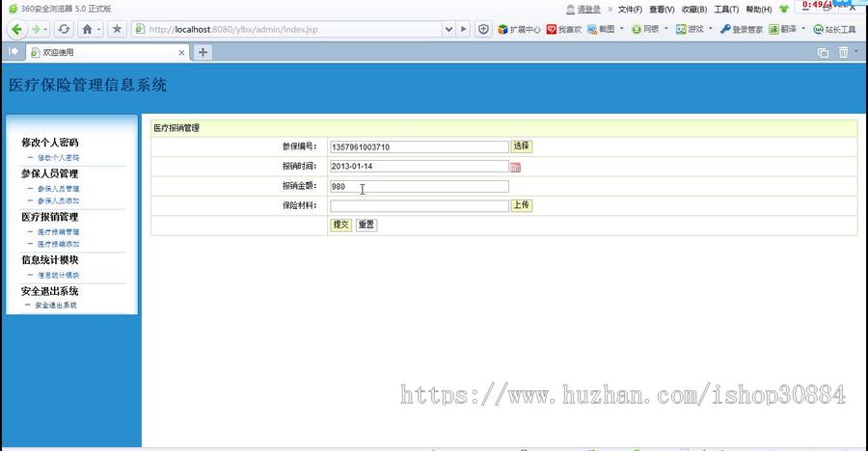Toggle the sidebar arrow icon left of tabs

coord(14,51)
